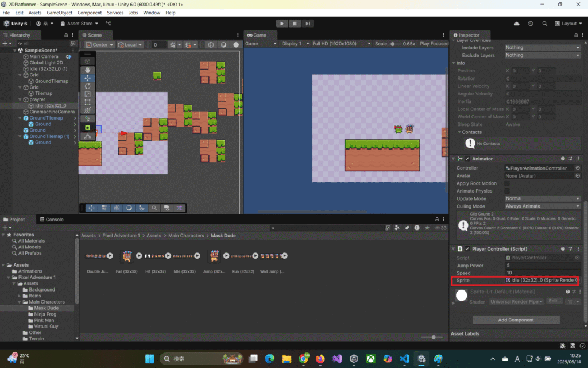Select the Transform tool in Scene toolbar
Screen dimensions: 588x368
tap(87, 110)
